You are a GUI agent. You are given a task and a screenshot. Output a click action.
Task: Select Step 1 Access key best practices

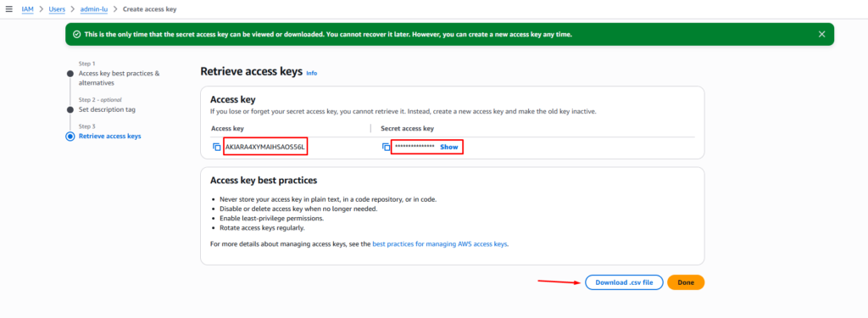[x=119, y=78]
